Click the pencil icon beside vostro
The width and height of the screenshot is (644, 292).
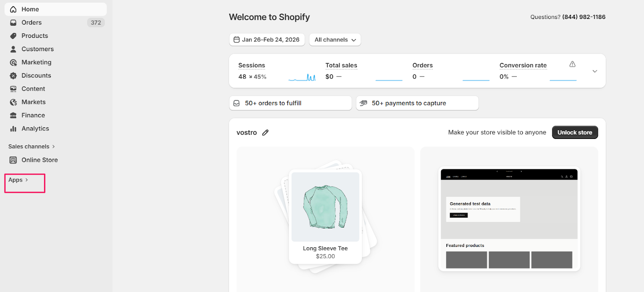tap(265, 133)
